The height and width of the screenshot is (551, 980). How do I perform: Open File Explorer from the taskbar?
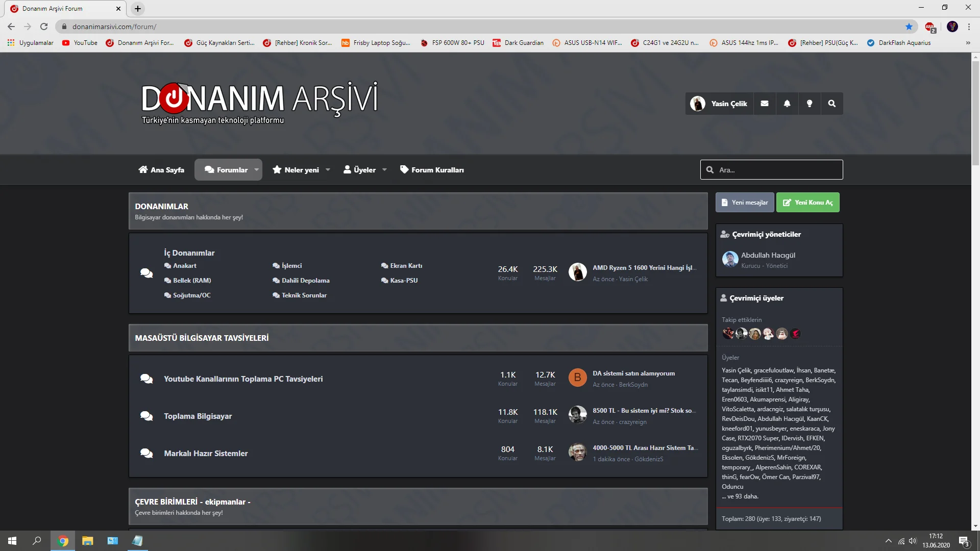point(88,541)
